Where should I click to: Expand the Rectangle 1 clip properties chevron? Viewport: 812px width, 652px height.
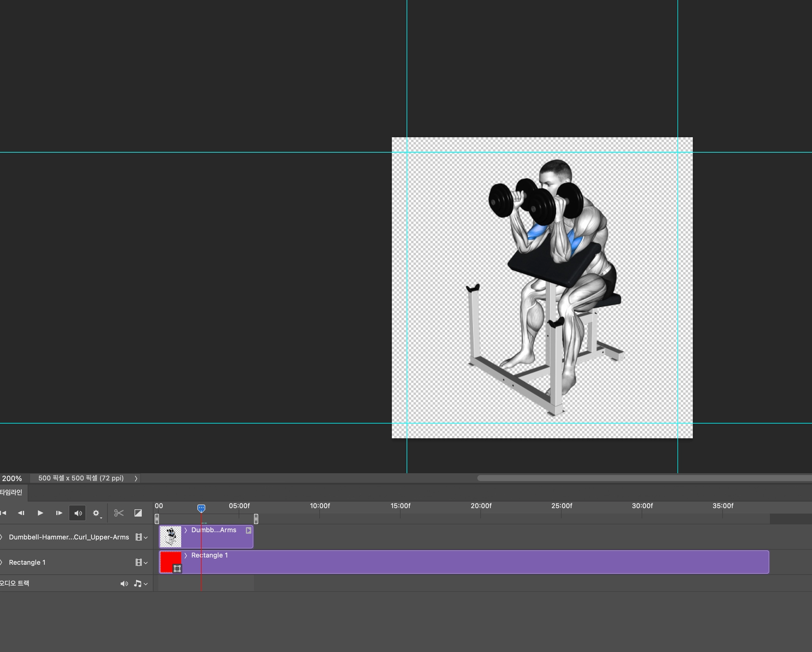[x=186, y=555]
